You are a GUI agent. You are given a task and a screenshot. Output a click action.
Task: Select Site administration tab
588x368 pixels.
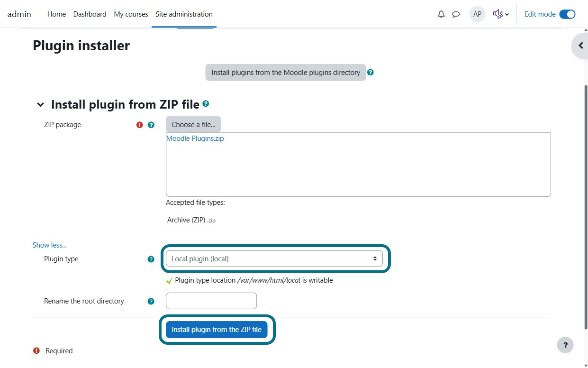point(184,14)
